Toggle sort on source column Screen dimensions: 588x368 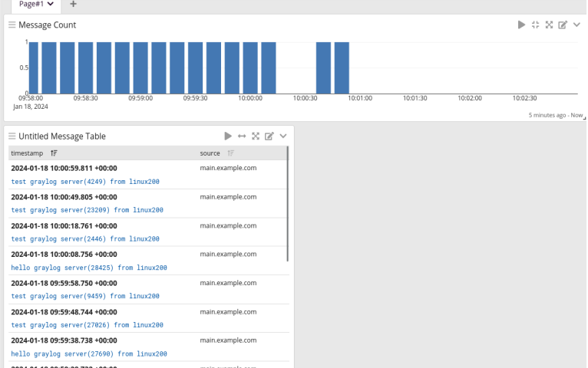(x=230, y=153)
